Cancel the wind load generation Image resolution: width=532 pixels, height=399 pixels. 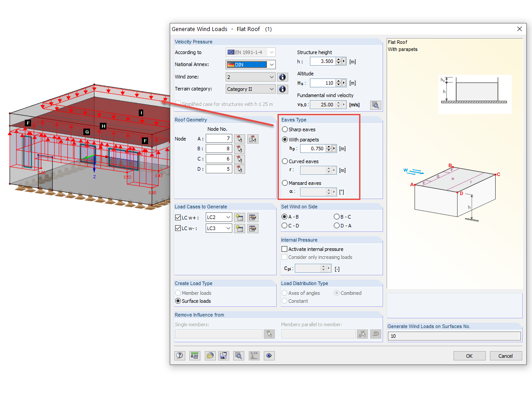pyautogui.click(x=505, y=356)
